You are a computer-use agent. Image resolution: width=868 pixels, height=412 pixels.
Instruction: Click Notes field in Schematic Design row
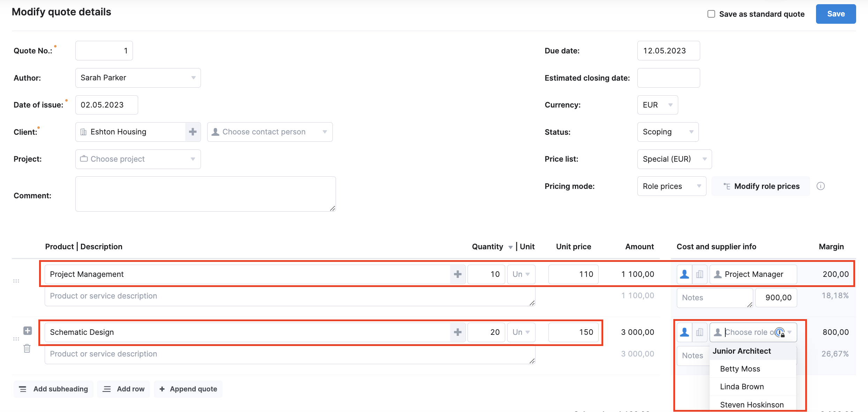click(x=693, y=356)
